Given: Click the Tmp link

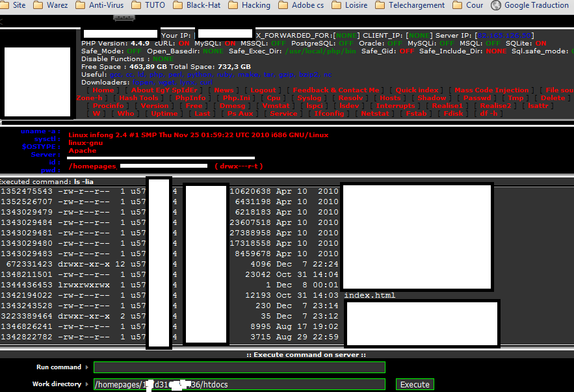Looking at the screenshot, I should coord(515,98).
